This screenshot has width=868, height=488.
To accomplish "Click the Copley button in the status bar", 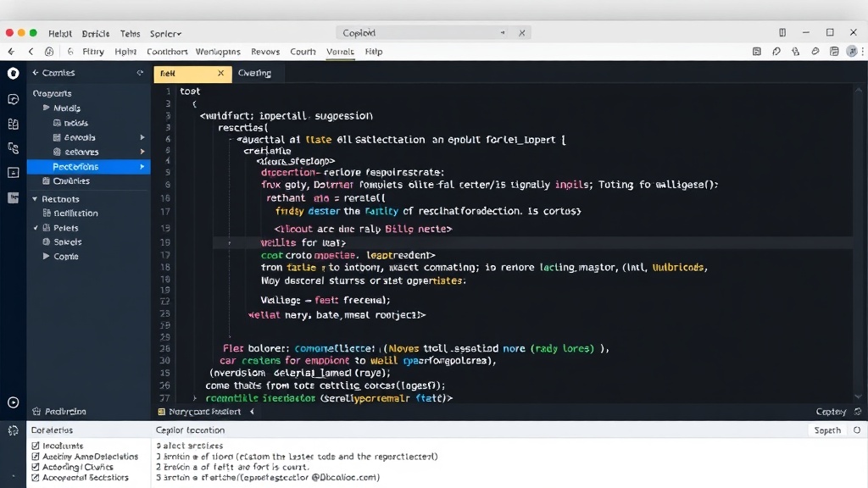I will (x=831, y=412).
